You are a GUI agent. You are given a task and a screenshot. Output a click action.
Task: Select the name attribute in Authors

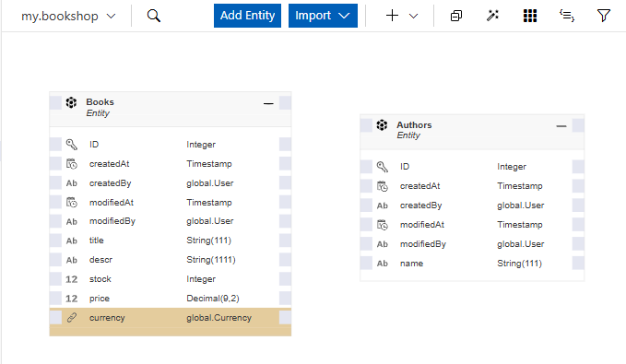(x=411, y=264)
